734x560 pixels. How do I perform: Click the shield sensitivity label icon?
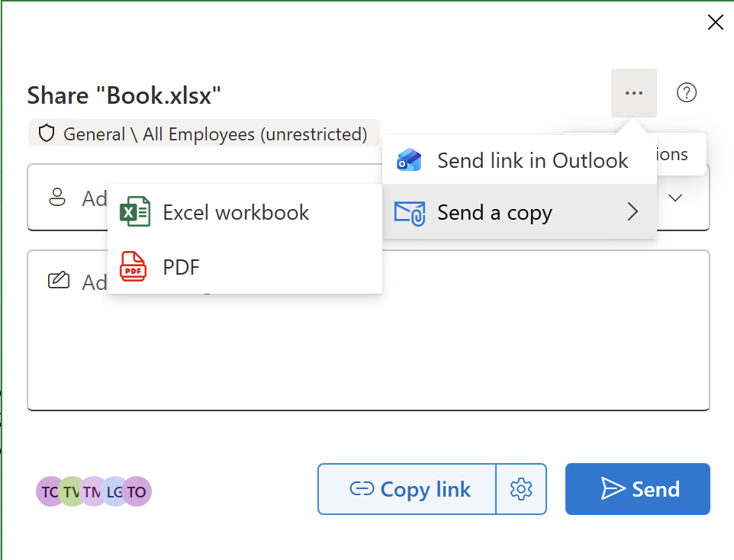click(x=47, y=134)
